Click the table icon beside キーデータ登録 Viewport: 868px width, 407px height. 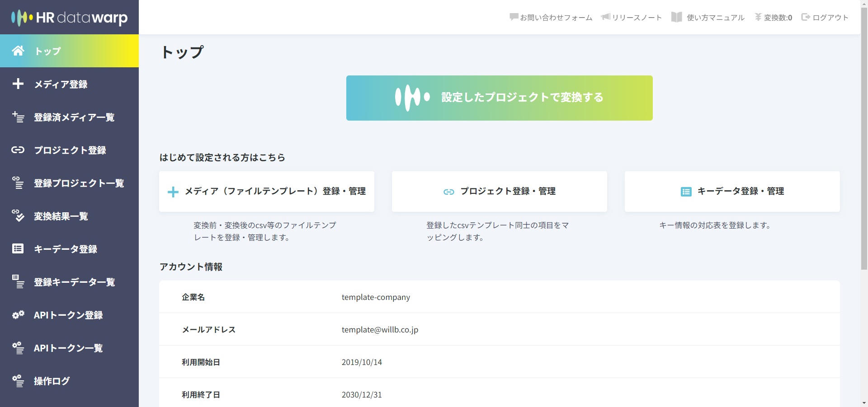[x=18, y=248]
